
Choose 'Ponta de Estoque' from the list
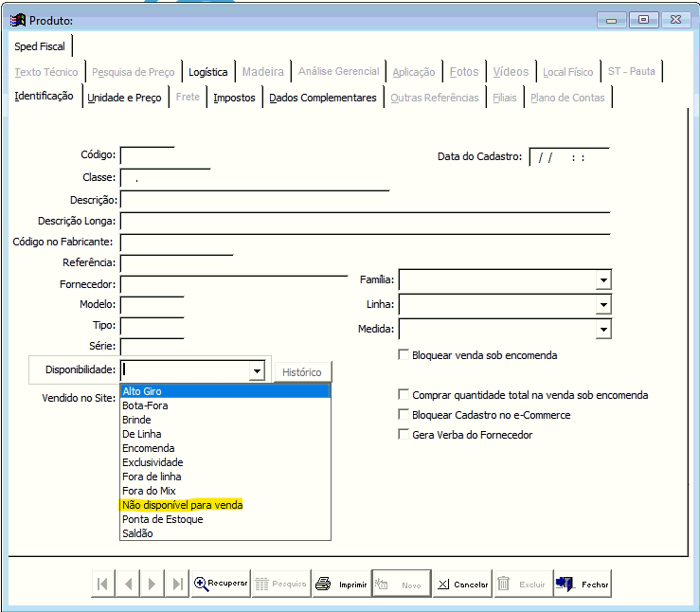pyautogui.click(x=162, y=519)
